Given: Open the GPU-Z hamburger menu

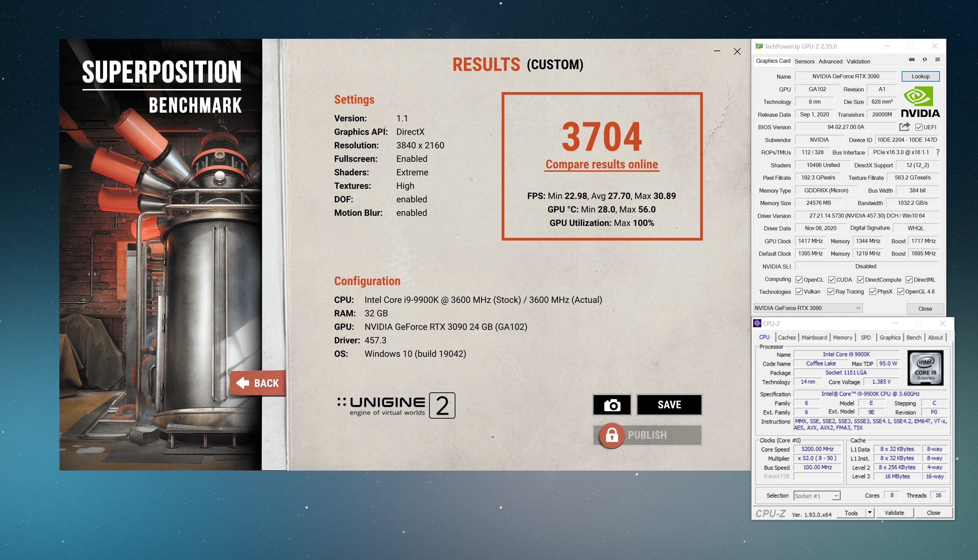Looking at the screenshot, I should click(x=937, y=60).
